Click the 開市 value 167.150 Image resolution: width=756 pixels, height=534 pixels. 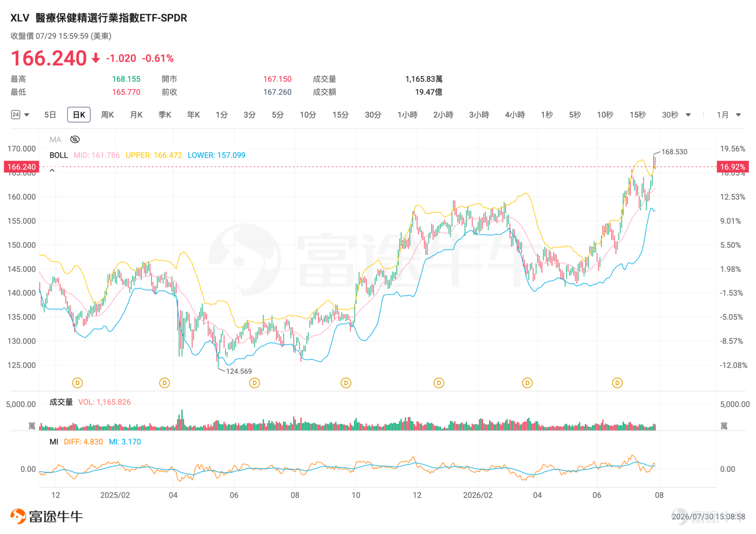[x=277, y=79]
